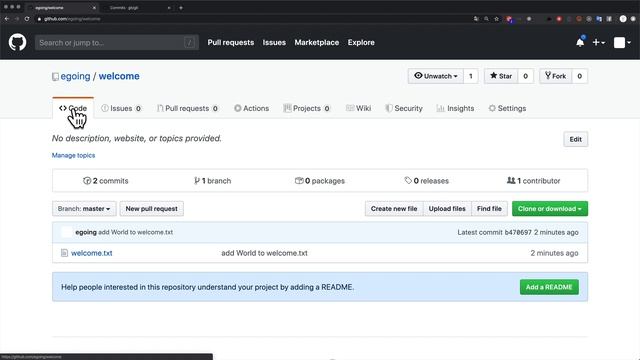640x360 pixels.
Task: Click the welcome.txt file icon
Action: coord(64,253)
